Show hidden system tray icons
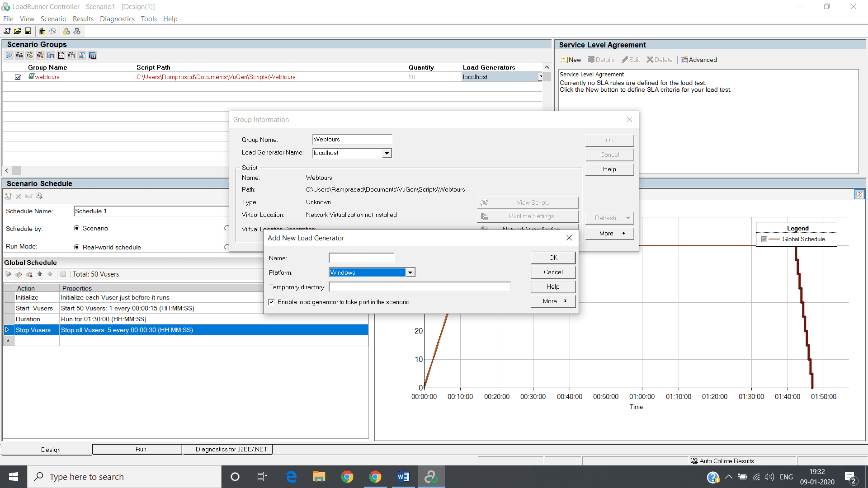The width and height of the screenshot is (868, 488). (x=728, y=477)
